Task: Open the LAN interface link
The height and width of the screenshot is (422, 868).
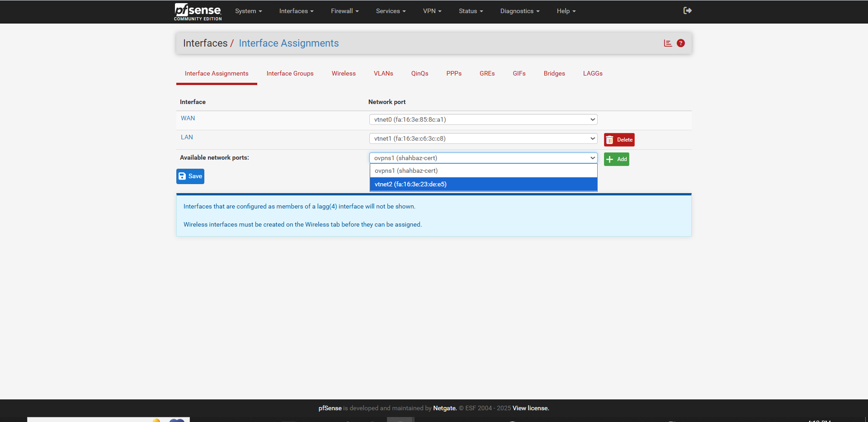Action: (187, 138)
